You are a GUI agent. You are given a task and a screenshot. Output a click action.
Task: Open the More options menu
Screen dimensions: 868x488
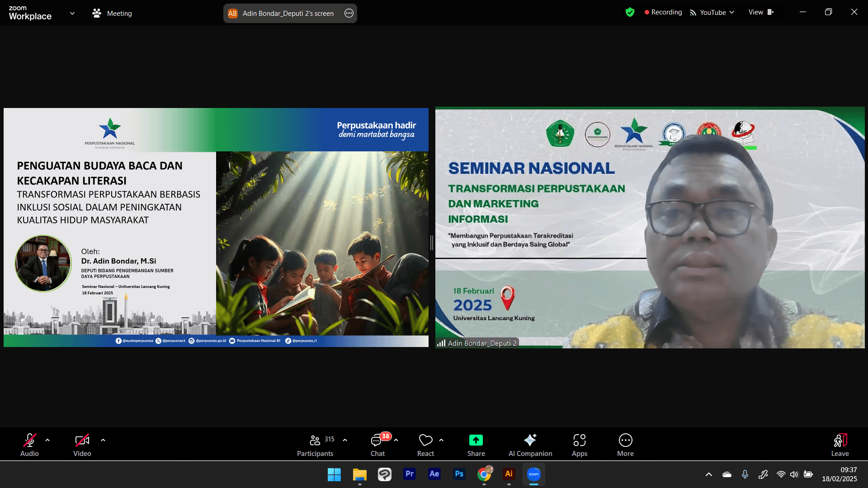pyautogui.click(x=626, y=445)
